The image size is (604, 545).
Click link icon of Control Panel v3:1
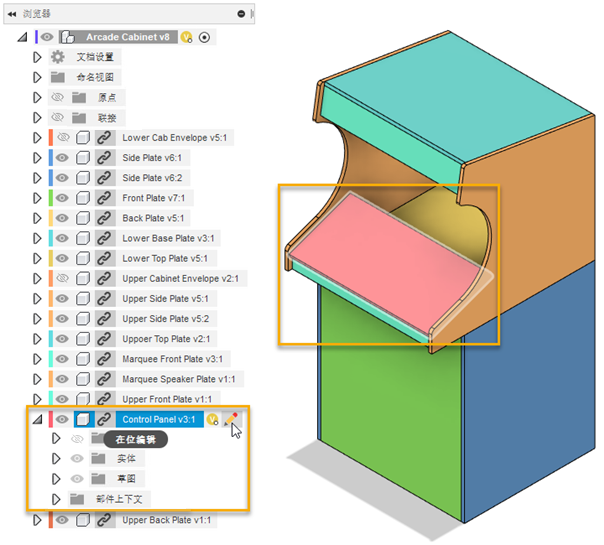[x=104, y=419]
